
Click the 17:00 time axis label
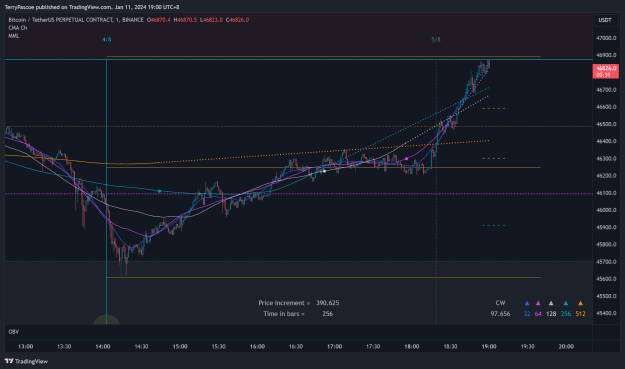click(334, 346)
